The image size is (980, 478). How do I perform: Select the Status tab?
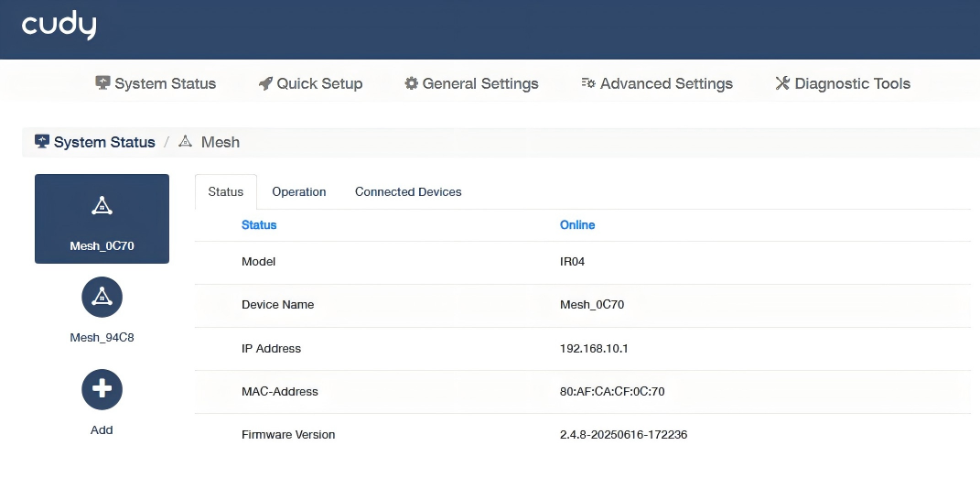click(x=226, y=192)
